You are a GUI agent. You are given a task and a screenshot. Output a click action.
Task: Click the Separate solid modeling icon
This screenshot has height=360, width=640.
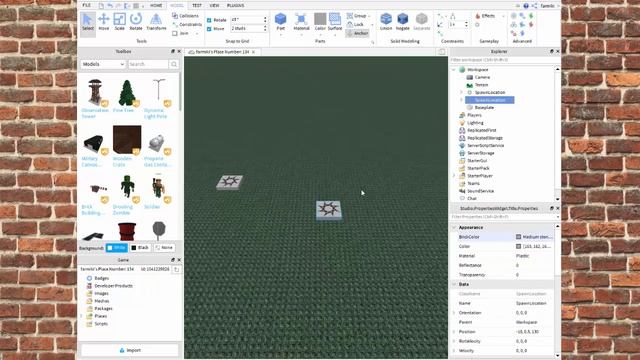point(422,19)
